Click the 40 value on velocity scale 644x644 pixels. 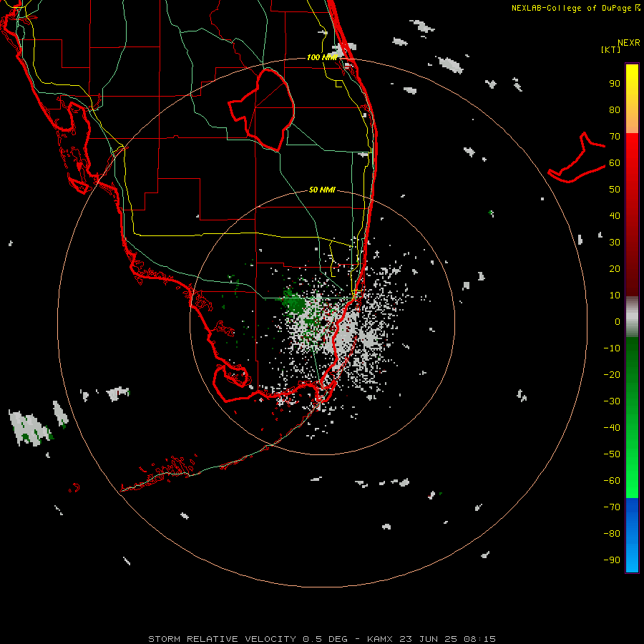[615, 216]
